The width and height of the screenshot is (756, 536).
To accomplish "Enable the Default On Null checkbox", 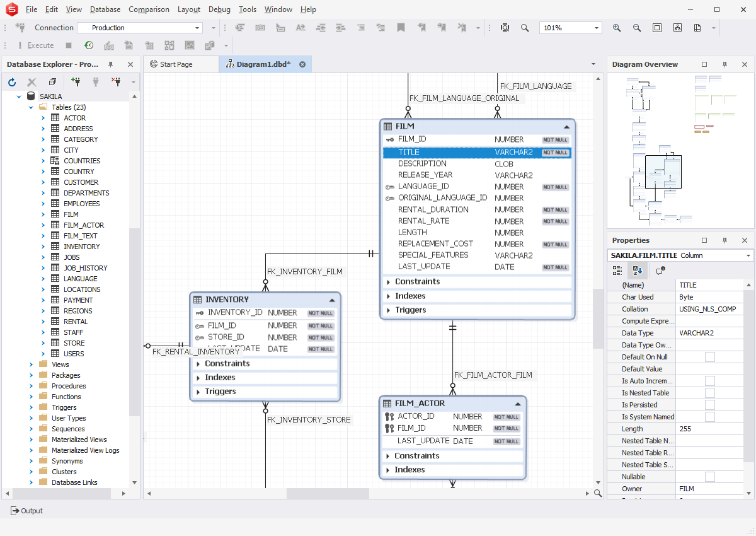I will pyautogui.click(x=709, y=357).
